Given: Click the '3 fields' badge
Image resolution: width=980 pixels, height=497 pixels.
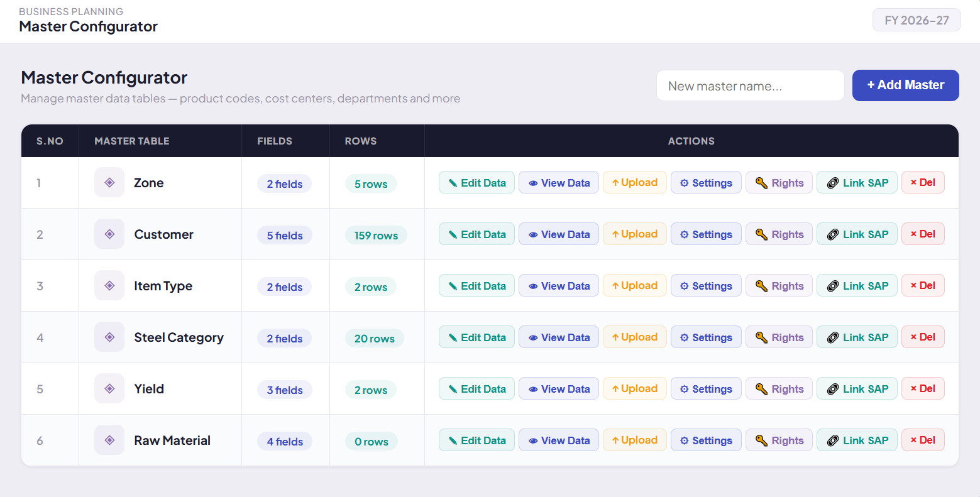Looking at the screenshot, I should pyautogui.click(x=285, y=390).
